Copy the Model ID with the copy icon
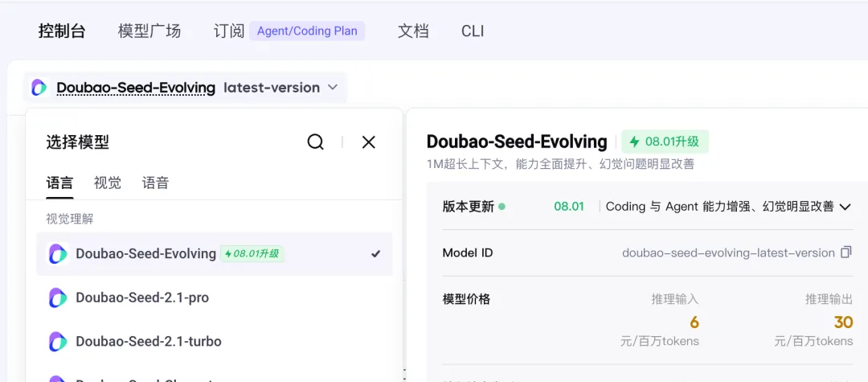Viewport: 868px width, 382px height. click(845, 253)
